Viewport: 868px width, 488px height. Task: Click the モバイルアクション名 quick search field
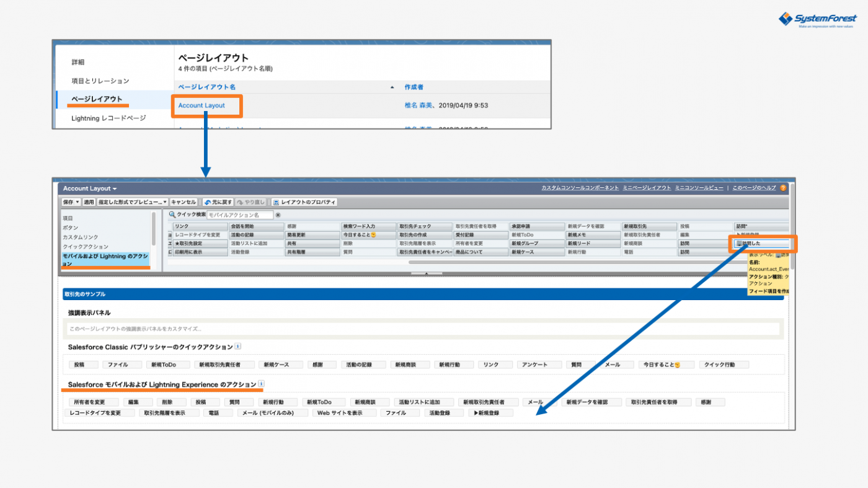click(x=240, y=215)
